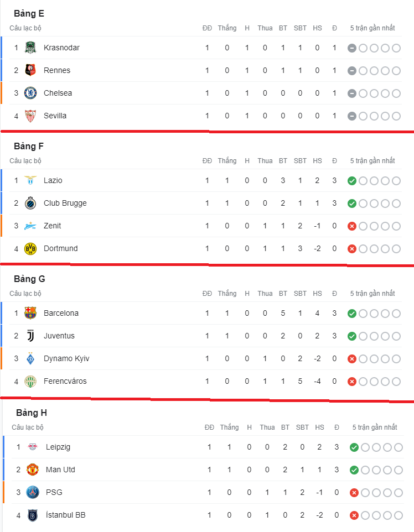The width and height of the screenshot is (414, 532).
Task: Open the Club Brugge team link
Action: point(65,203)
